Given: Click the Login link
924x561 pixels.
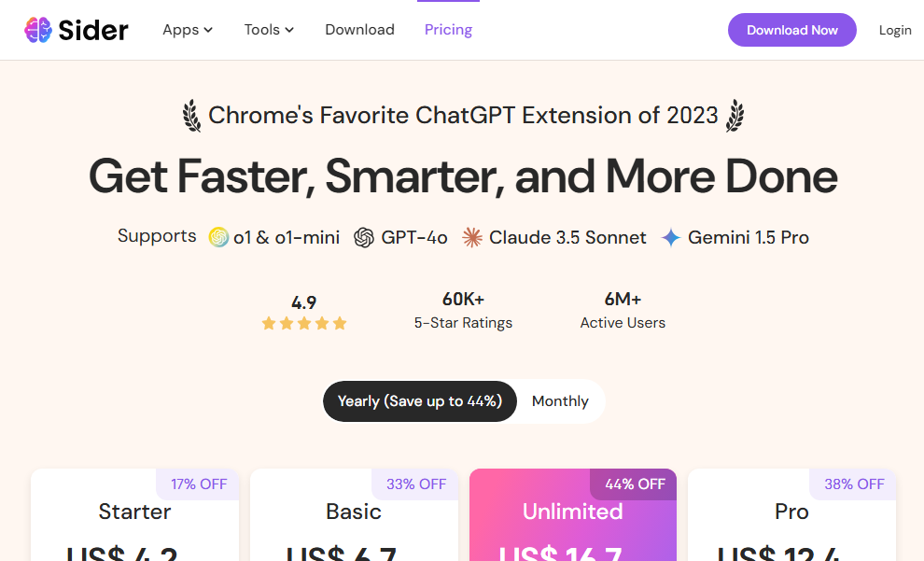Looking at the screenshot, I should 895,30.
